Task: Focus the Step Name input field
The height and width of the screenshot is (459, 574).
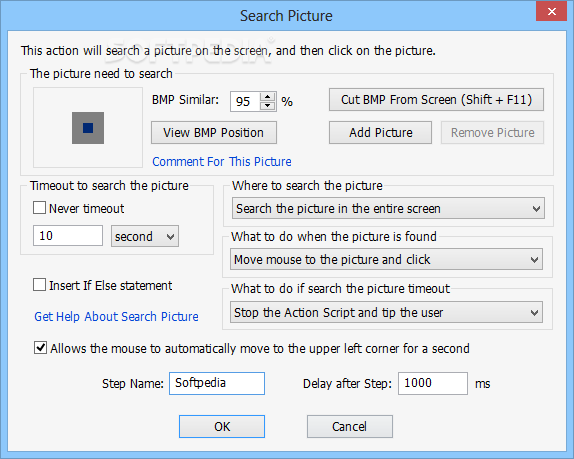Action: [217, 383]
